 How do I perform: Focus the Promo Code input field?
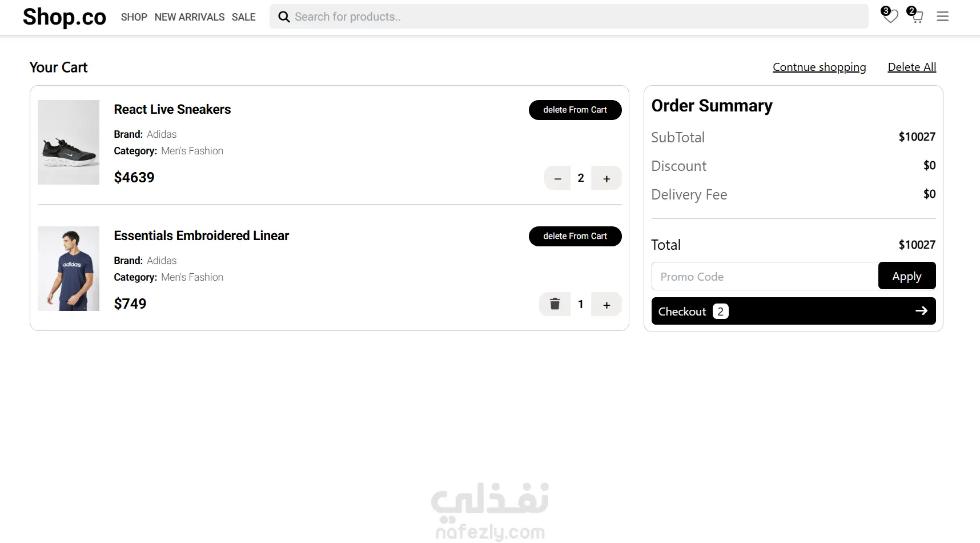pyautogui.click(x=765, y=276)
